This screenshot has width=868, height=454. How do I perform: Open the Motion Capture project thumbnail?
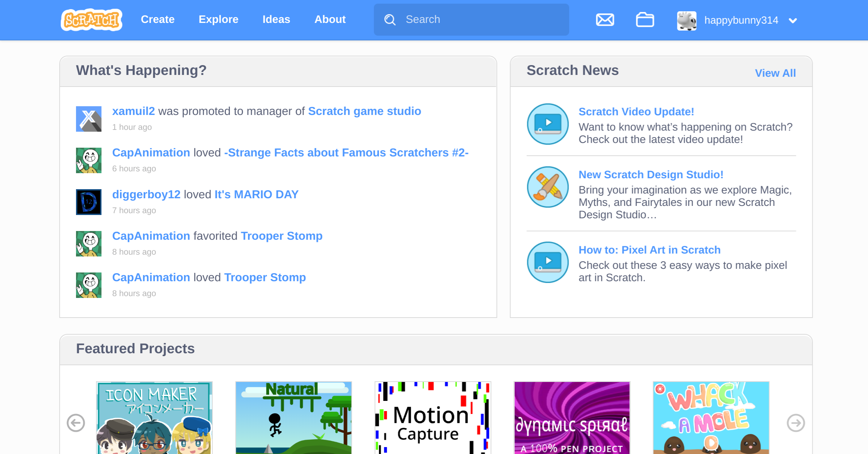coord(433,418)
